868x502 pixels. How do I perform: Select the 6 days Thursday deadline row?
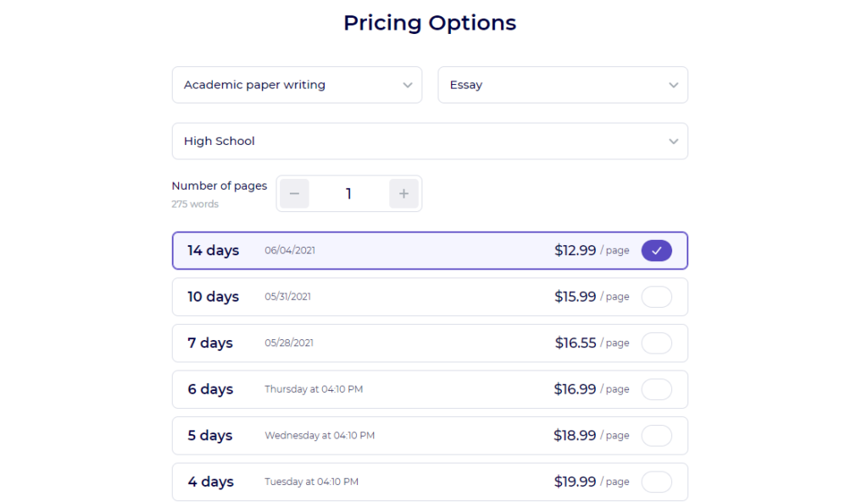point(430,389)
